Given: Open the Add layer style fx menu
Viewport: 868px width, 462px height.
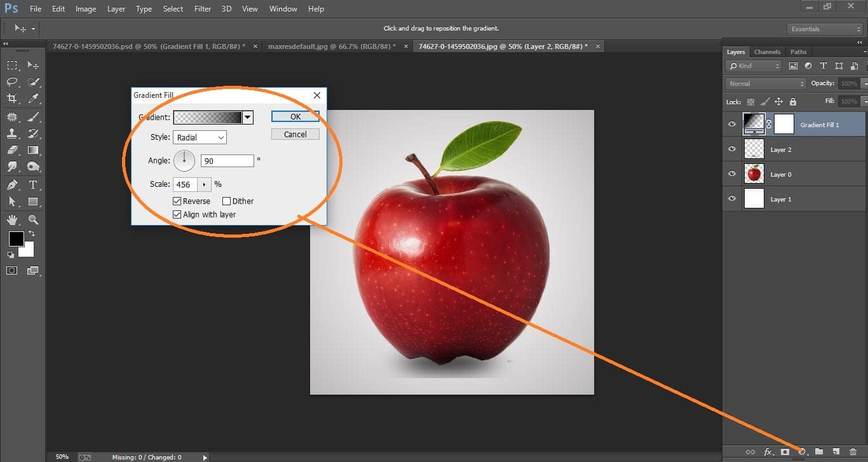Looking at the screenshot, I should [768, 452].
